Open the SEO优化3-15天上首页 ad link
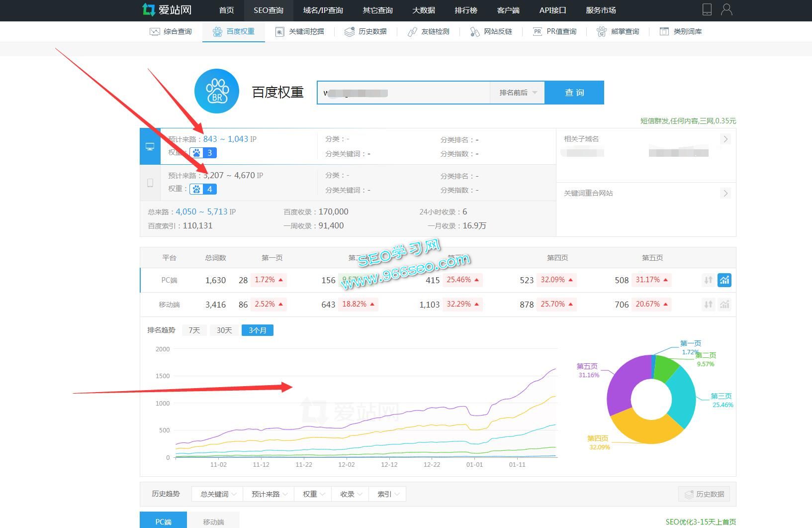 [701, 522]
